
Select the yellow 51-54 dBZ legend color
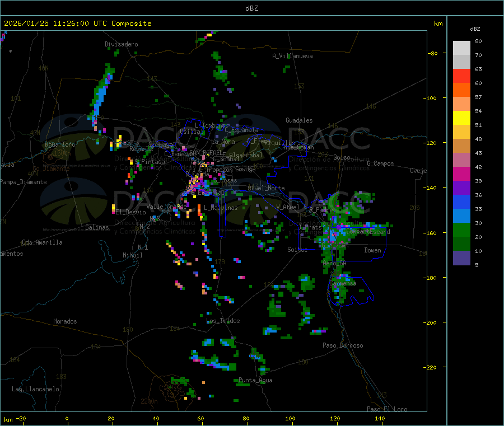click(x=461, y=118)
